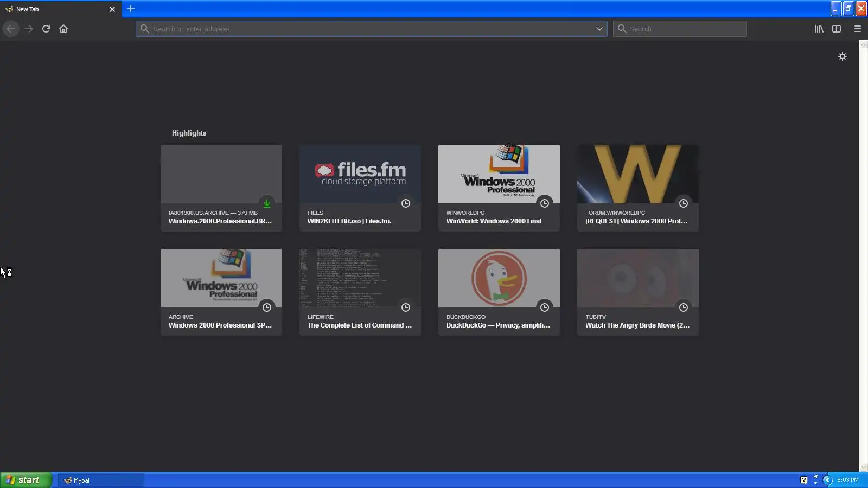
Task: Click history clock icon on Lifewire card
Action: click(x=406, y=307)
